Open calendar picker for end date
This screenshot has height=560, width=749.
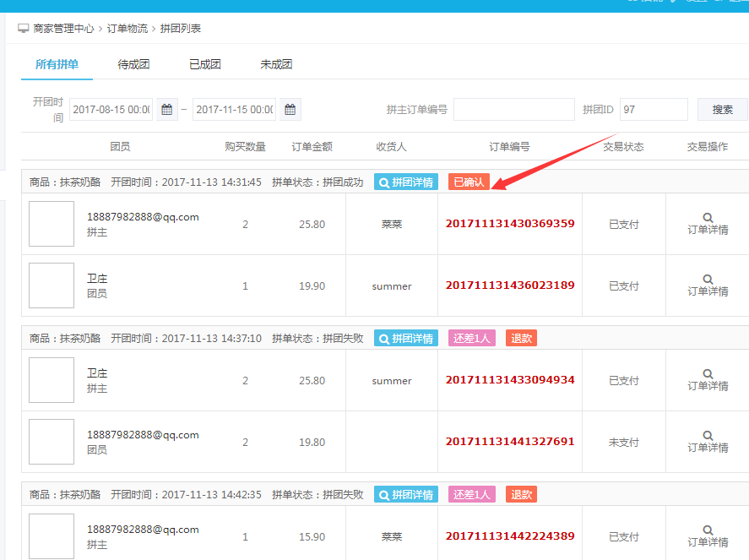(x=290, y=110)
